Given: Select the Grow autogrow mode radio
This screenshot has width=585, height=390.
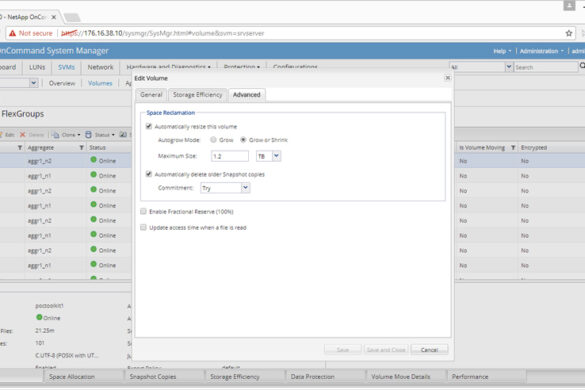Looking at the screenshot, I should (213, 140).
